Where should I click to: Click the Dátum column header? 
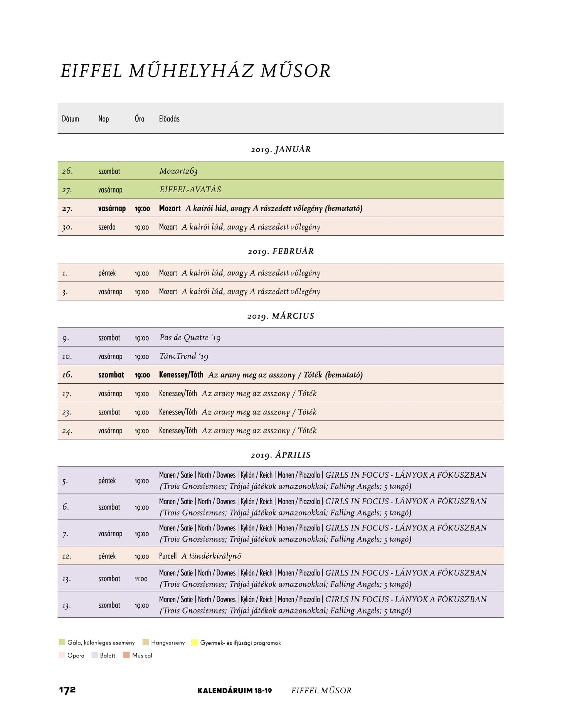pos(71,119)
